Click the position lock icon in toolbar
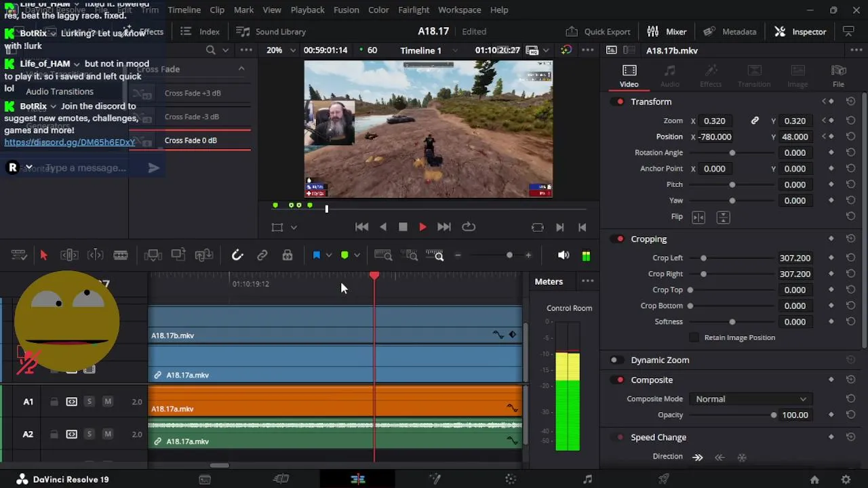The image size is (868, 488). click(x=288, y=256)
